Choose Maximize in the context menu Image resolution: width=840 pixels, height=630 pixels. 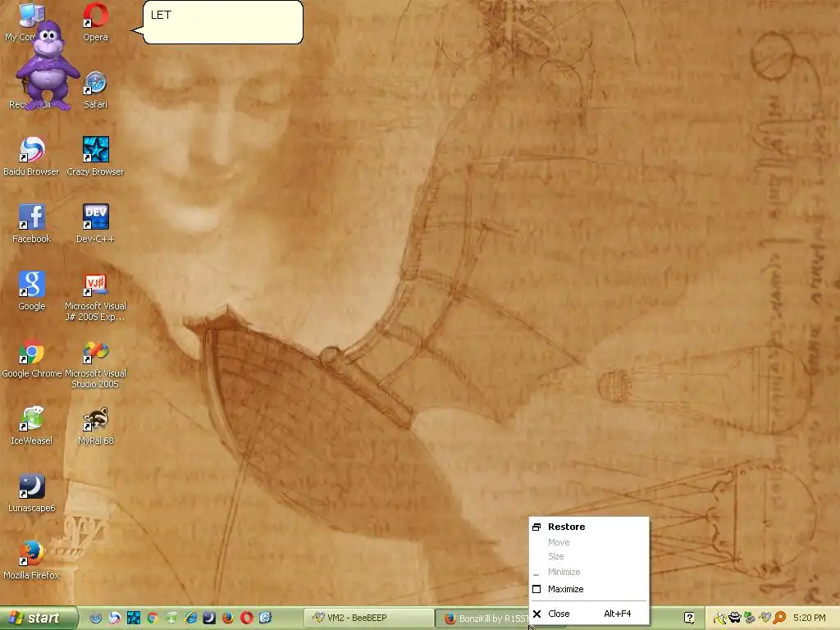tap(589, 589)
